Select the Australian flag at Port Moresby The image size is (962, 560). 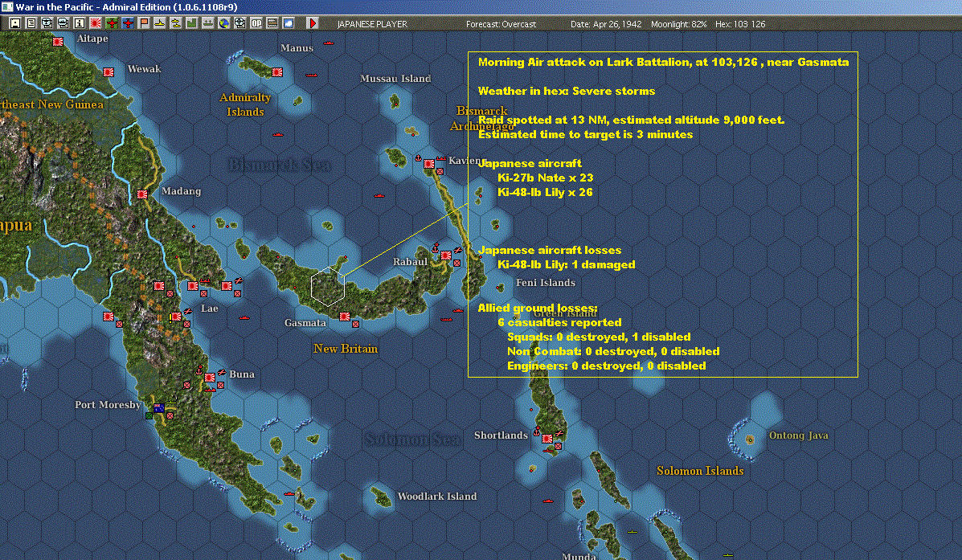[x=159, y=408]
